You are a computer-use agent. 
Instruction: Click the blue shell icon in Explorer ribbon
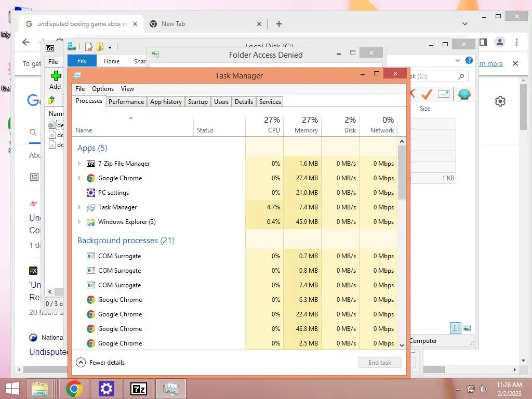point(464,94)
